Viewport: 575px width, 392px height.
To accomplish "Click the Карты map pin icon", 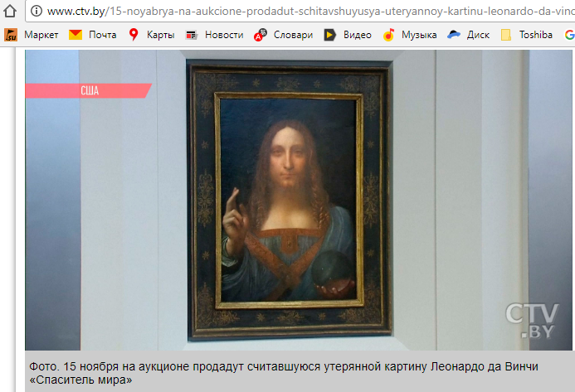I will (134, 35).
